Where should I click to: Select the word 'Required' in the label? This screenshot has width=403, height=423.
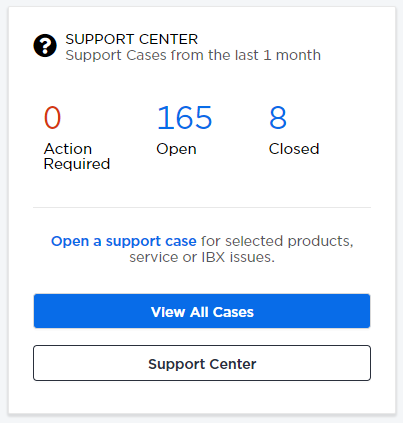[77, 164]
